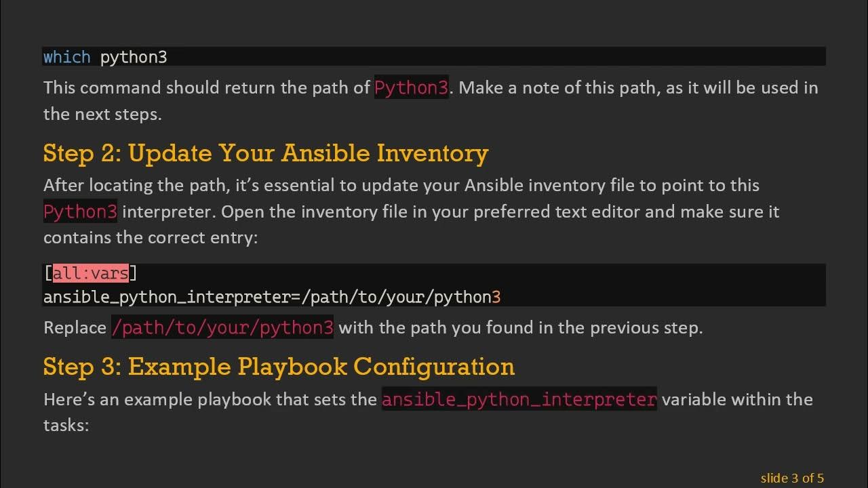
Task: Click "variable within the" text
Action: tap(737, 399)
